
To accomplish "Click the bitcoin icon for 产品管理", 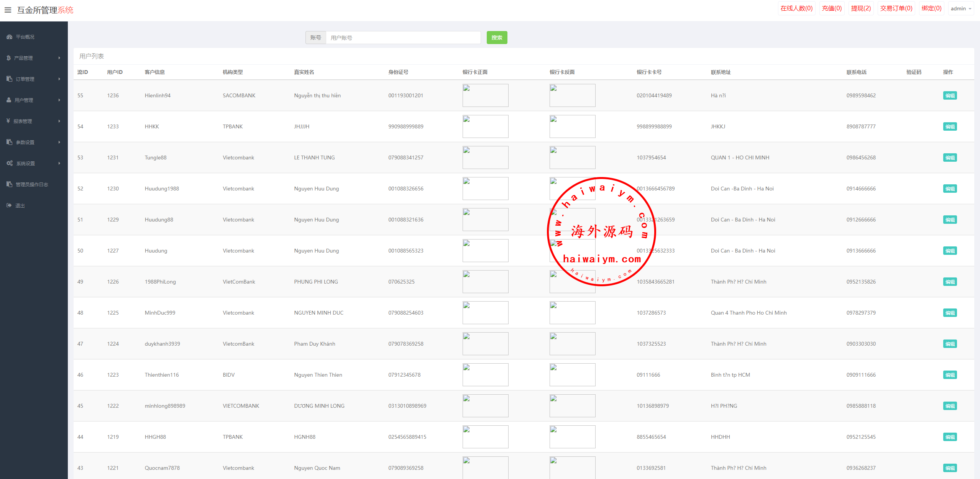I will point(8,58).
